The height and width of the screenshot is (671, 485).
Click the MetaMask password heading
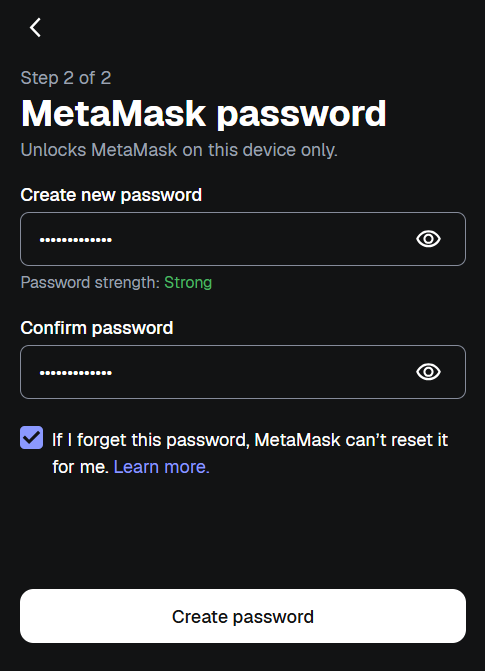204,114
